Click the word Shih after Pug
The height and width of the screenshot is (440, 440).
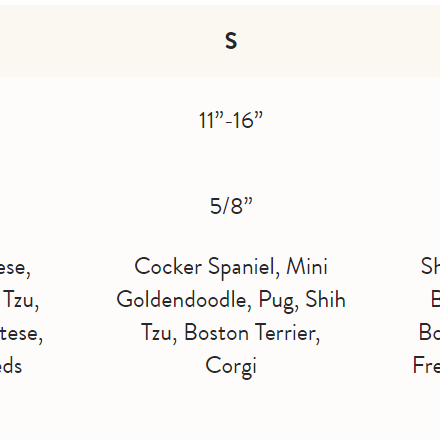click(x=325, y=299)
